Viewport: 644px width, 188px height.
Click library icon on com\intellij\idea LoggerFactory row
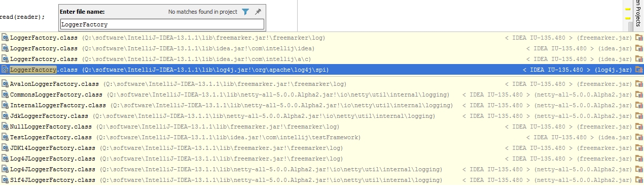(x=639, y=48)
